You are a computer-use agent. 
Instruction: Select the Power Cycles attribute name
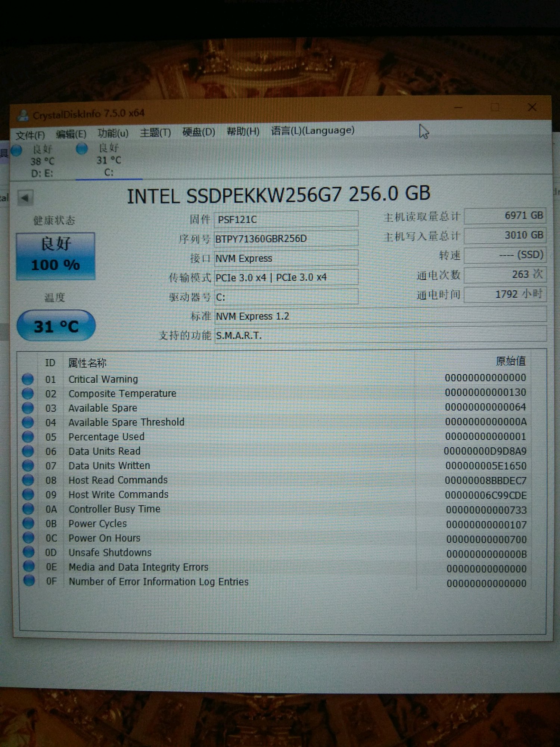coord(97,524)
